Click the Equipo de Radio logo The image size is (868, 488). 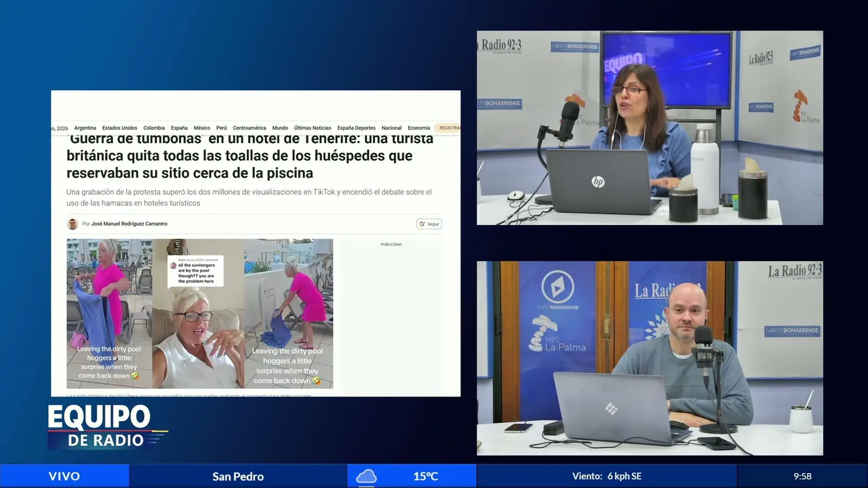click(x=107, y=426)
